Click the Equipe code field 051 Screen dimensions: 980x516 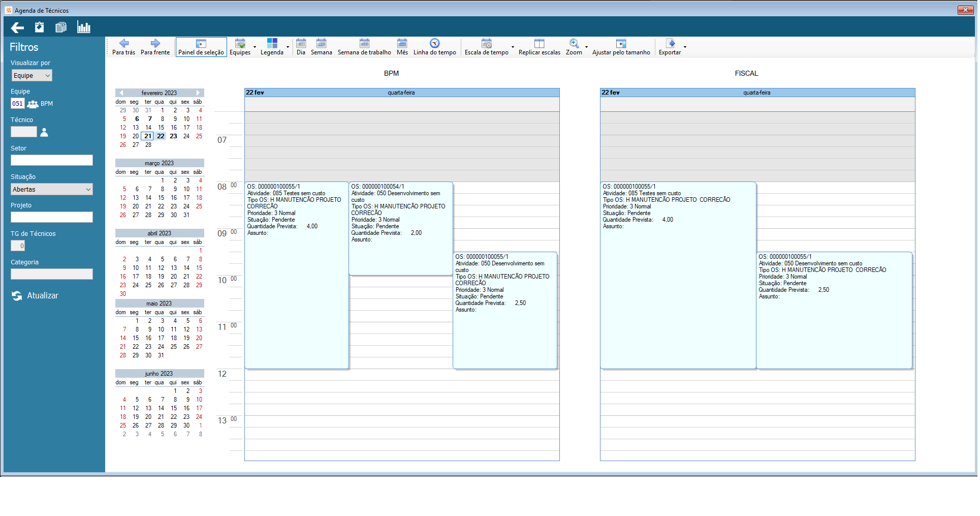[18, 104]
